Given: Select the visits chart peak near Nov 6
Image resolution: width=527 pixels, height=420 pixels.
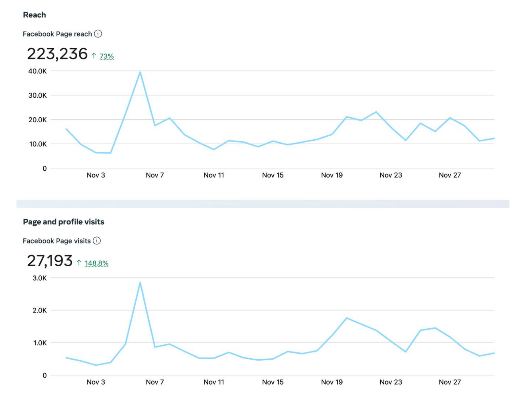Looking at the screenshot, I should (x=140, y=282).
